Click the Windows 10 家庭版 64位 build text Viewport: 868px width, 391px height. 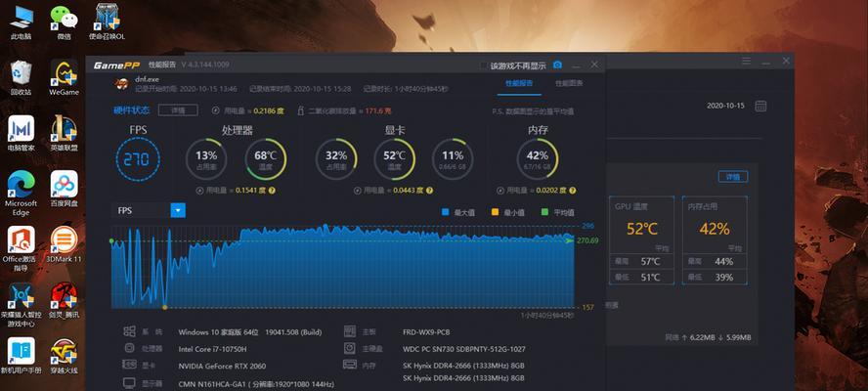click(x=249, y=332)
